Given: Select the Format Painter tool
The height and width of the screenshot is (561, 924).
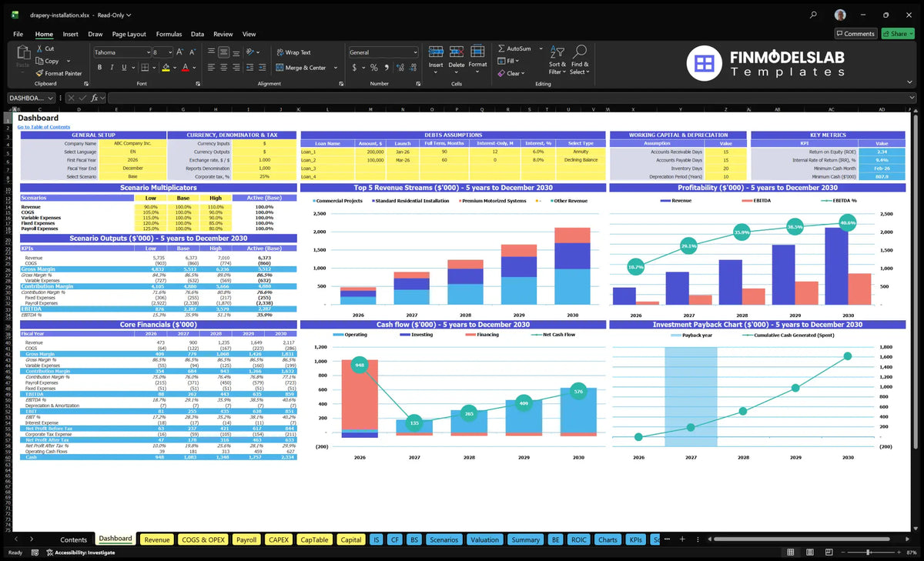Looking at the screenshot, I should coord(59,73).
